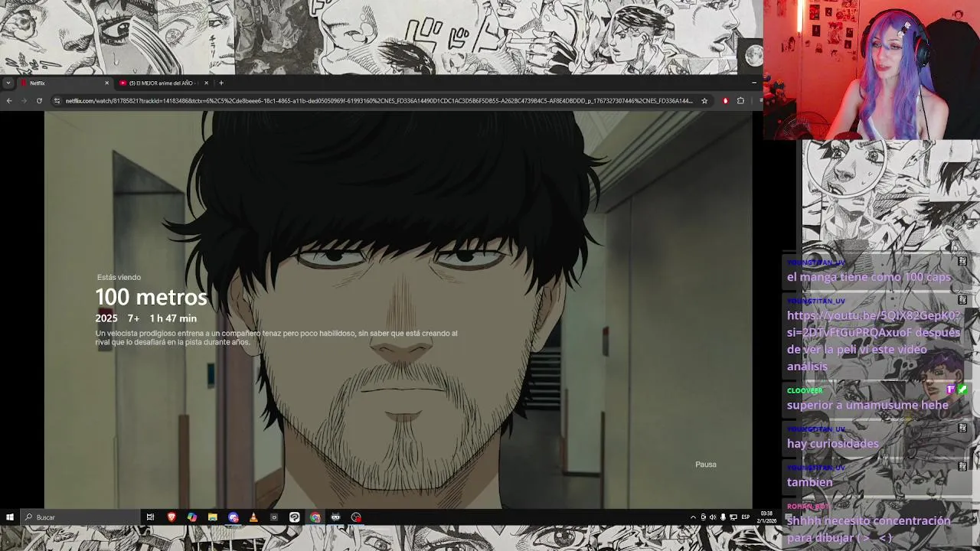Screen dimensions: 980x551
Task: Open the volume control in tray
Action: pyautogui.click(x=713, y=517)
